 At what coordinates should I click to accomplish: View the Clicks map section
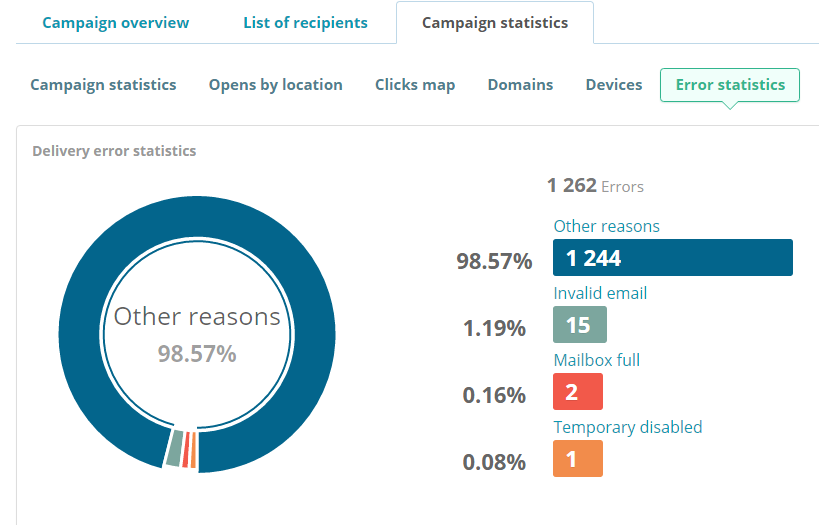(x=415, y=85)
